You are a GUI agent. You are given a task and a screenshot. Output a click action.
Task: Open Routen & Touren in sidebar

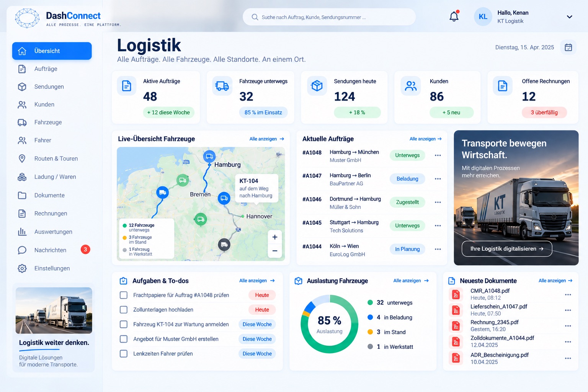tap(52, 158)
